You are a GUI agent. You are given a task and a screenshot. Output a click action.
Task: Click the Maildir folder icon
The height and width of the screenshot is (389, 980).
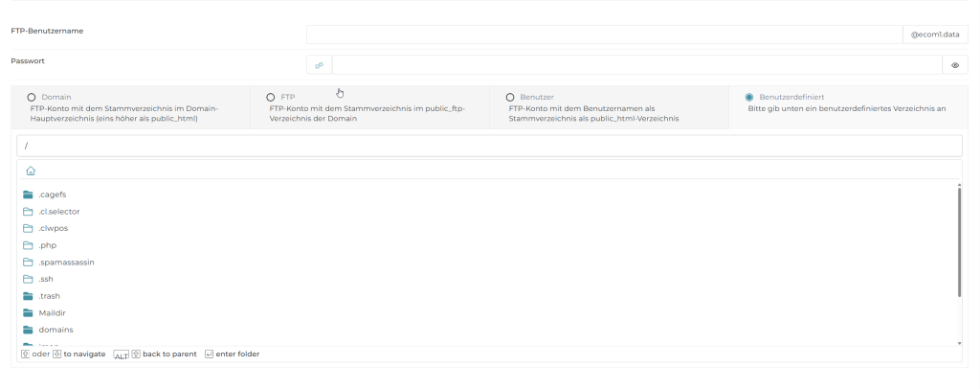29,312
